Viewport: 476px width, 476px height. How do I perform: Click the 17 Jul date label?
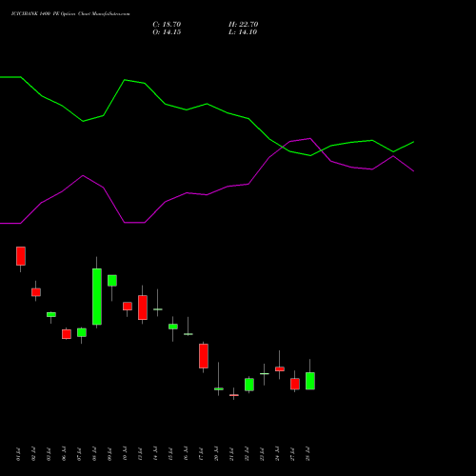point(201,454)
